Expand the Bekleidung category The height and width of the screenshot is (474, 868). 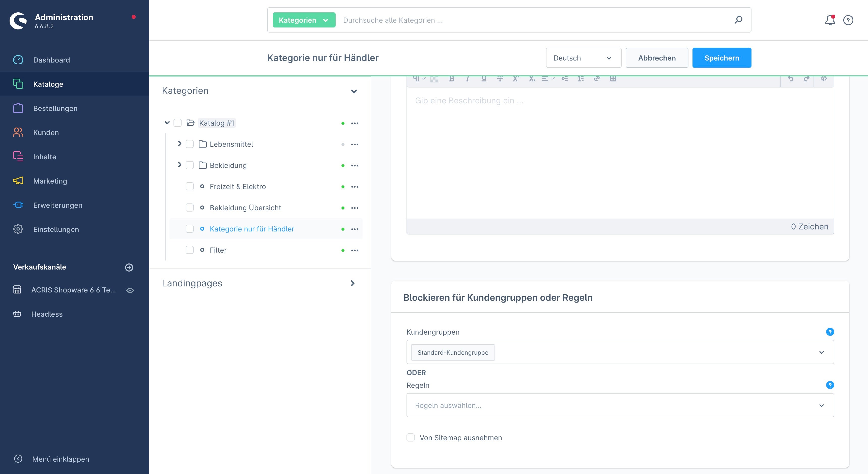[x=180, y=165]
